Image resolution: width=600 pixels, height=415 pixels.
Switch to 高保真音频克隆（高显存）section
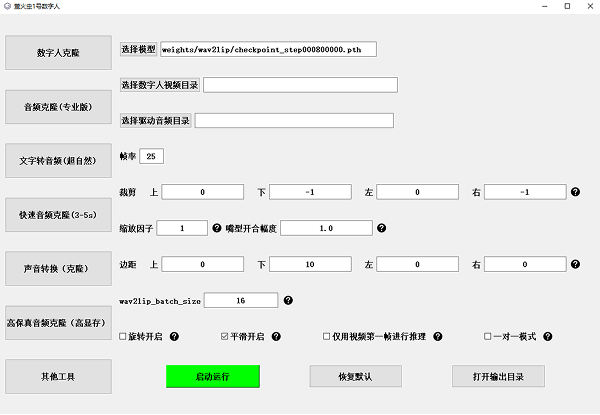59,323
